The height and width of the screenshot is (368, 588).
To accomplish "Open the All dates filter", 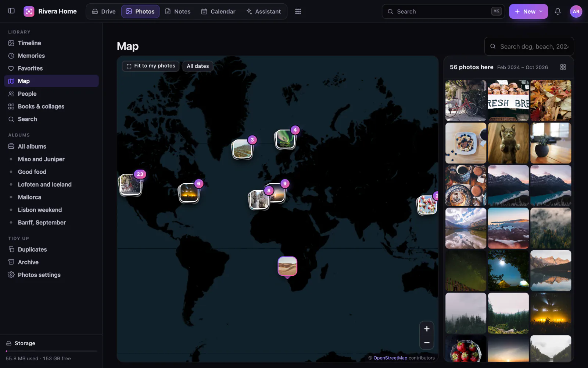I will click(x=198, y=66).
